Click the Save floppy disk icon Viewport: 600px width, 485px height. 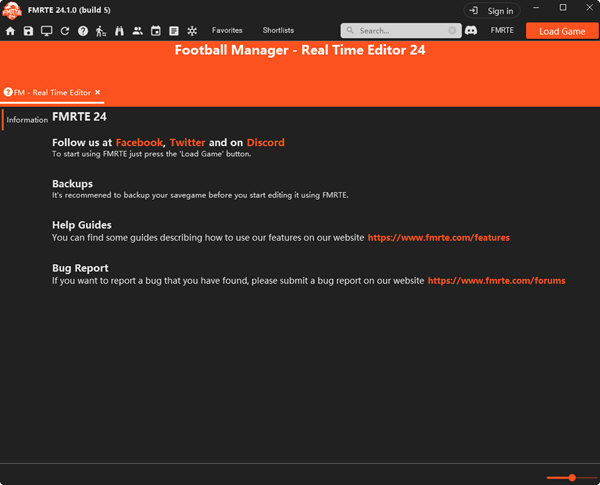28,31
